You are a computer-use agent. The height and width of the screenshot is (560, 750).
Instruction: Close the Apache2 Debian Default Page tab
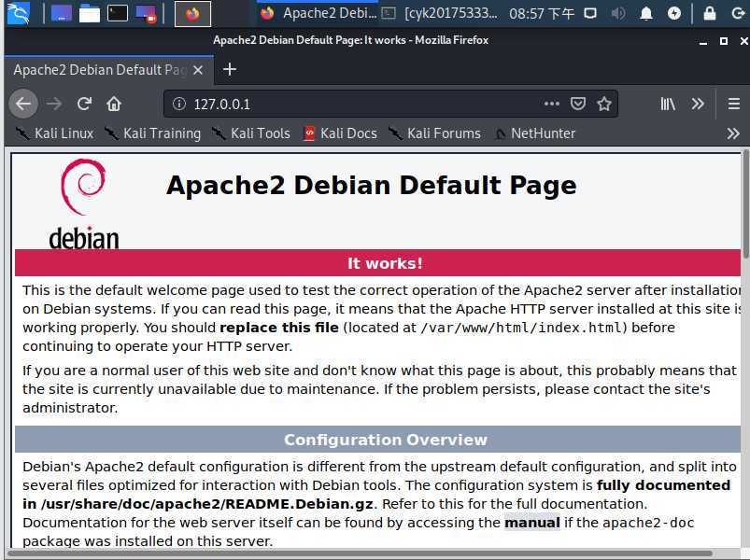pos(198,70)
